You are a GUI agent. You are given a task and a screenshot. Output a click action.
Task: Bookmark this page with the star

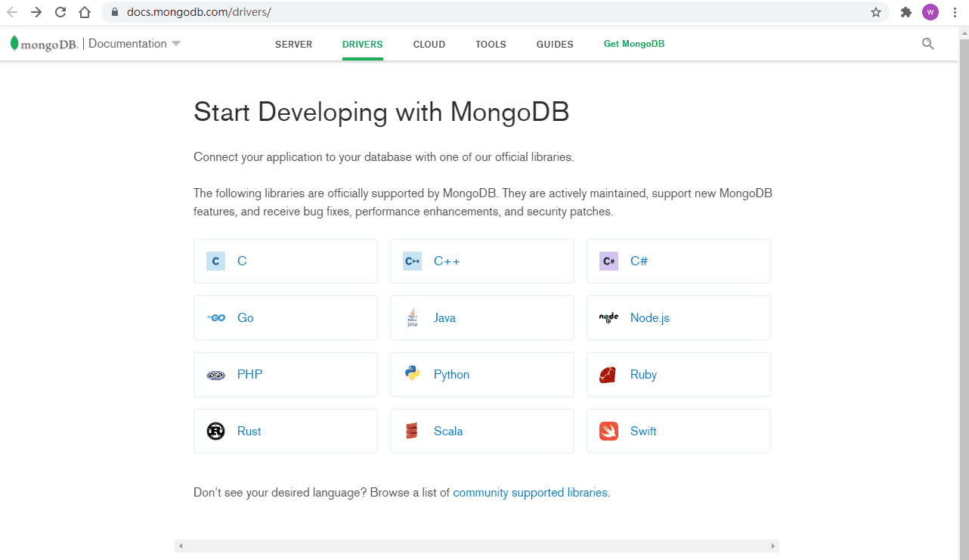pos(876,12)
